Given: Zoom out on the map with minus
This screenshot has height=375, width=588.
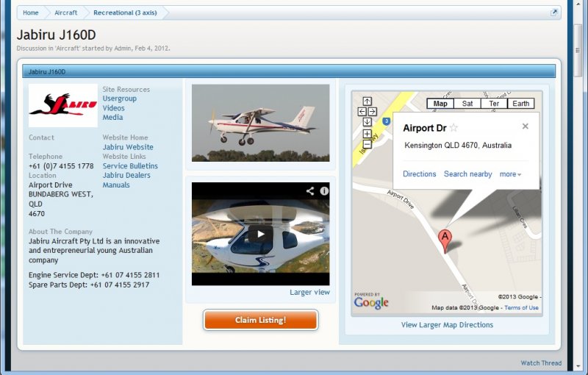Looking at the screenshot, I should (x=367, y=144).
